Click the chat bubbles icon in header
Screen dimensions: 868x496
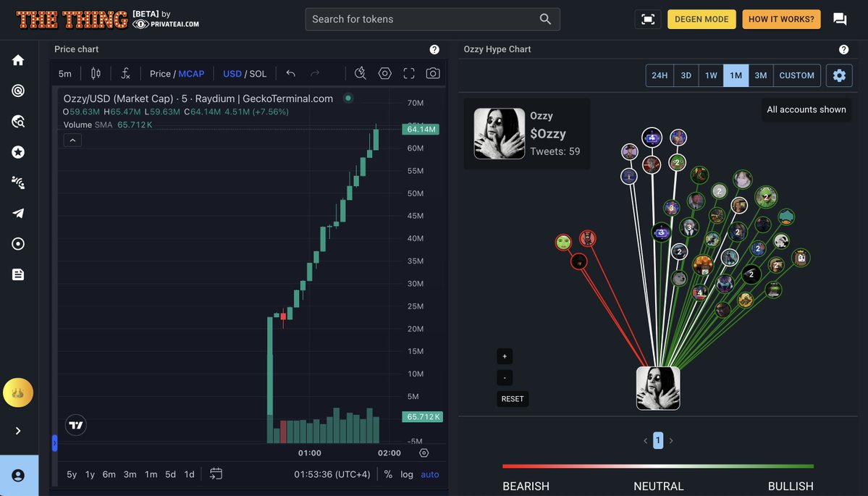point(840,20)
